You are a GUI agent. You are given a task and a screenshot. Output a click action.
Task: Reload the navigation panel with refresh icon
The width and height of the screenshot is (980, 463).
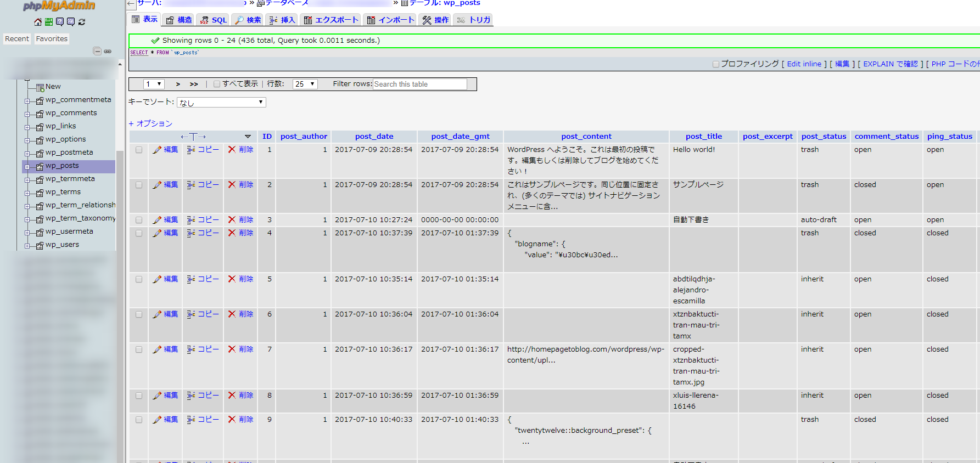pyautogui.click(x=82, y=22)
